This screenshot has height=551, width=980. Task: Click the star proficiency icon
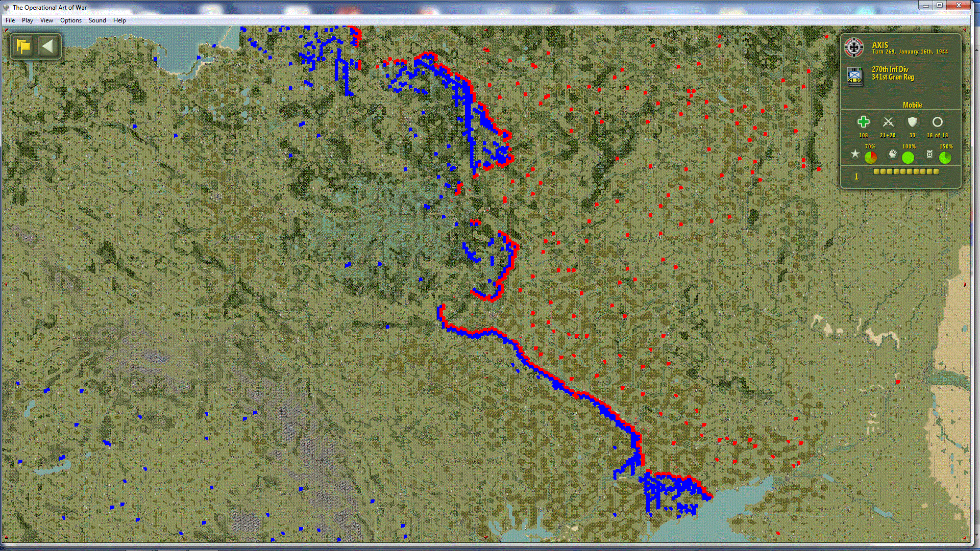coord(855,154)
